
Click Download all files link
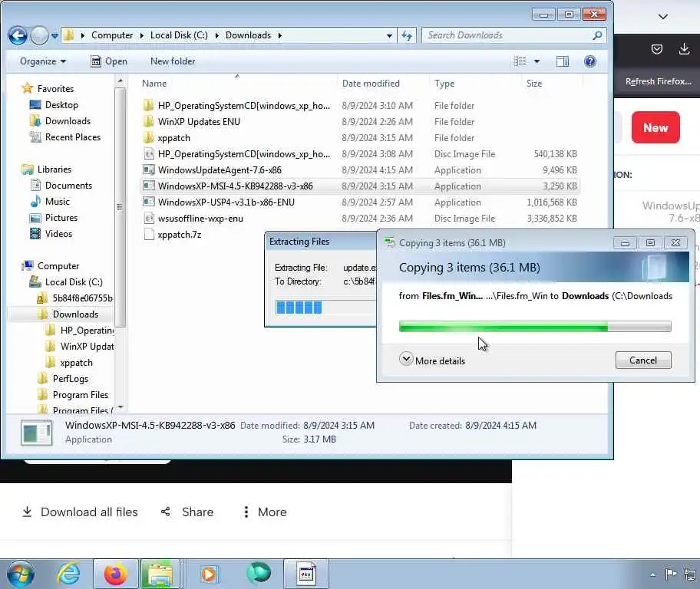pyautogui.click(x=80, y=512)
